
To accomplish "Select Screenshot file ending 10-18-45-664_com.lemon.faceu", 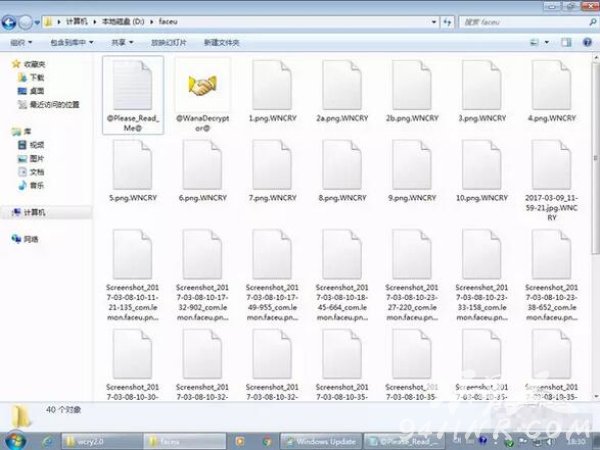I will click(342, 275).
